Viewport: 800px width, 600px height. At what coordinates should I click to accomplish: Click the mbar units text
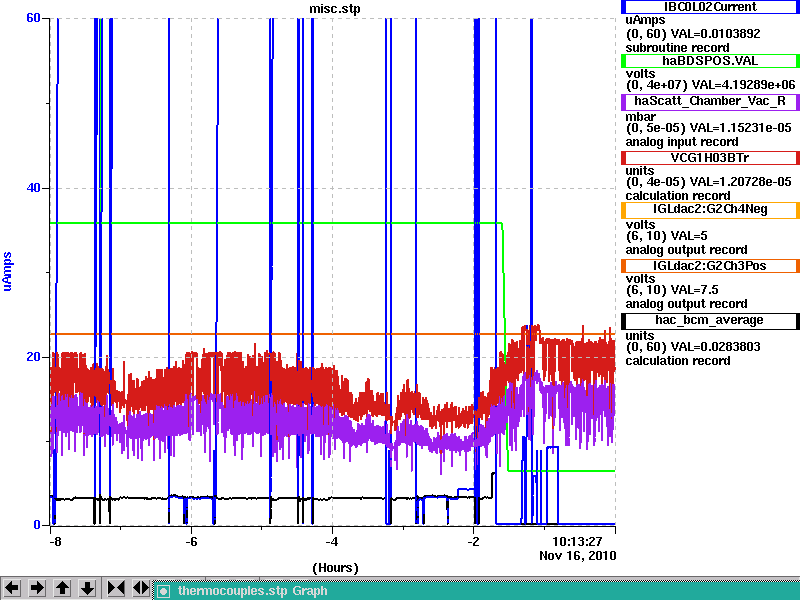pyautogui.click(x=641, y=117)
